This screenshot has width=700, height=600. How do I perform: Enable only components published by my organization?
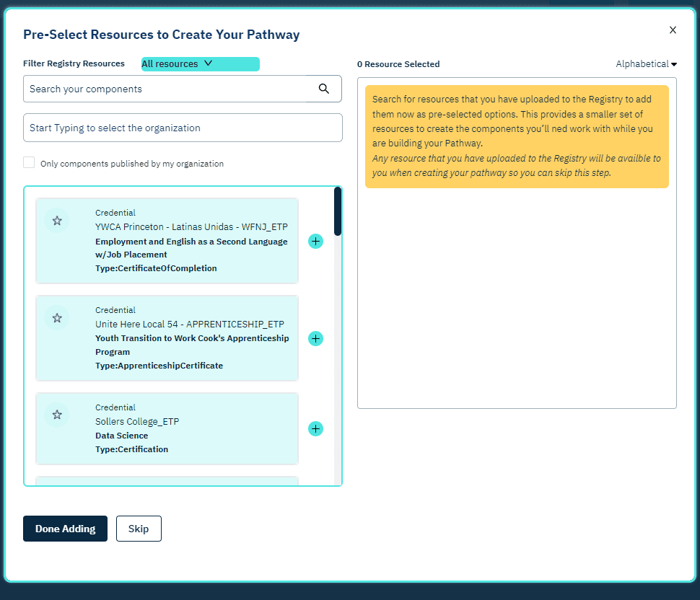(29, 162)
